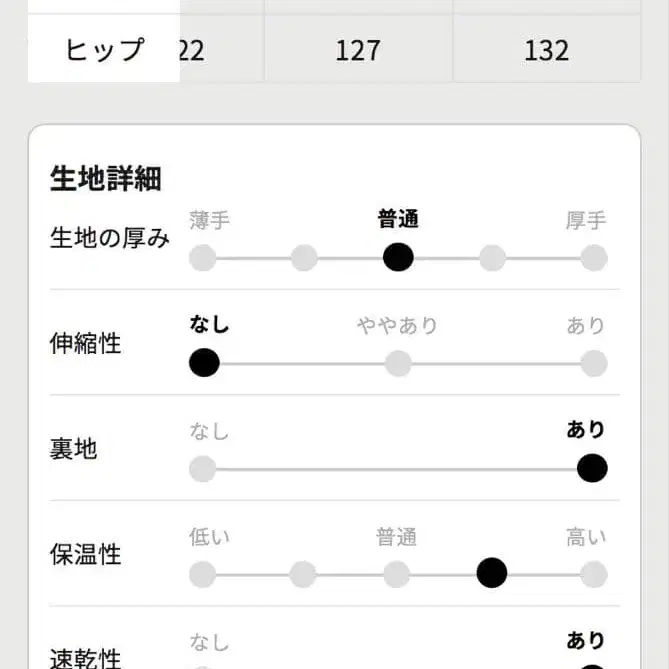Click the 低い dot on 保温性 scale

[x=203, y=574]
